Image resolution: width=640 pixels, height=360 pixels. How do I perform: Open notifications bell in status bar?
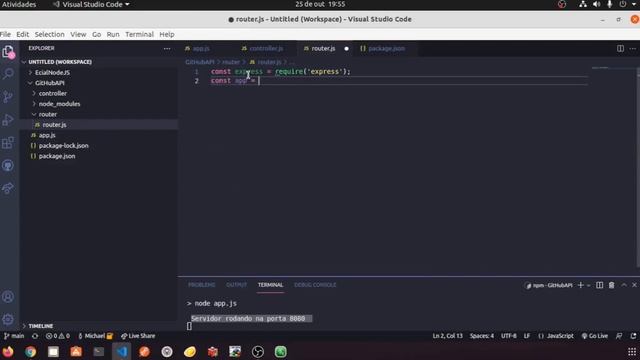[633, 336]
